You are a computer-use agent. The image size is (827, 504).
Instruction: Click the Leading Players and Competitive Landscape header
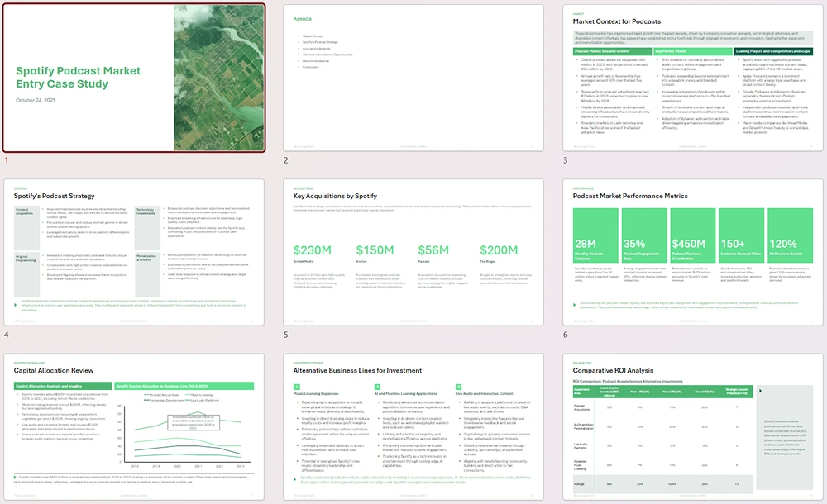(773, 51)
